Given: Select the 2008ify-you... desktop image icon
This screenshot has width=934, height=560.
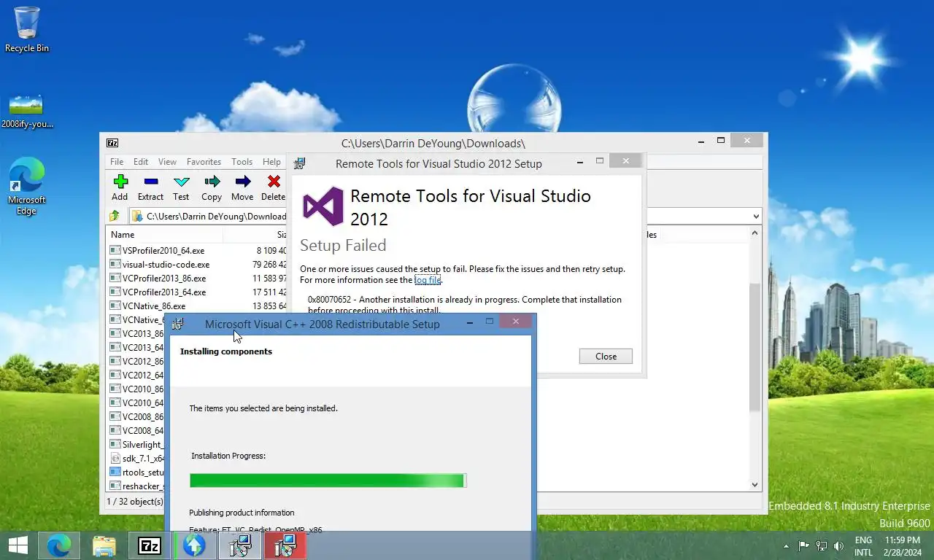Looking at the screenshot, I should [27, 111].
